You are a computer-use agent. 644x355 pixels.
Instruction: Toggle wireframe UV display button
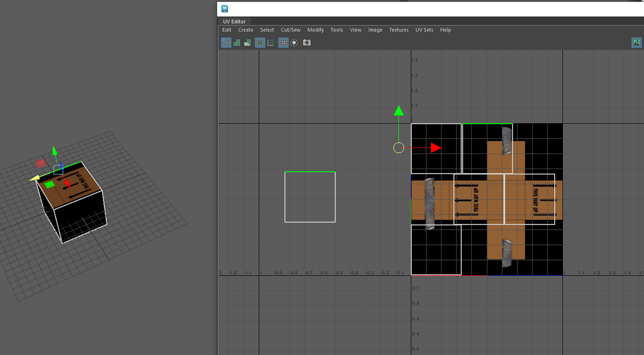pyautogui.click(x=226, y=43)
